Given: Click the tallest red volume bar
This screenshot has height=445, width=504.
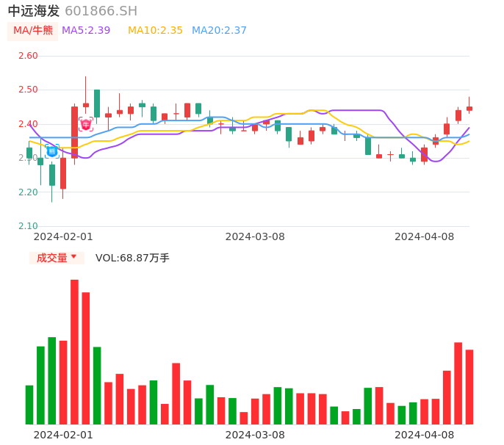Looking at the screenshot, I should [74, 352].
